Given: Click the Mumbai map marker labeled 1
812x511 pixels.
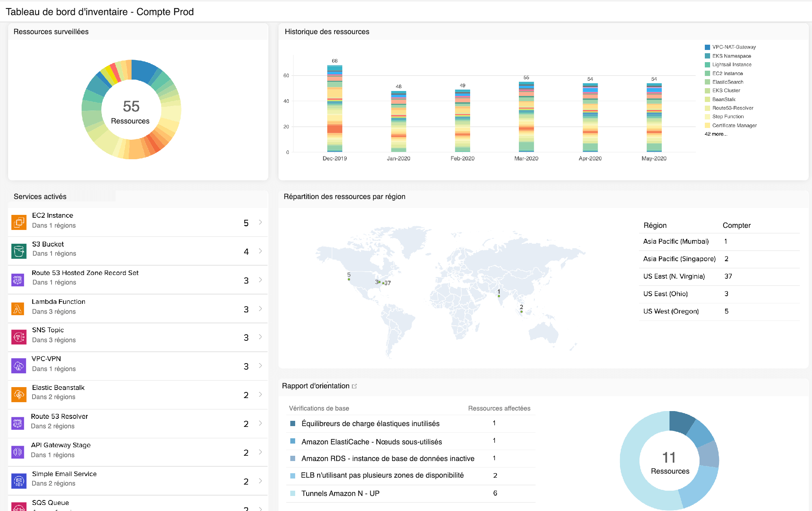Looking at the screenshot, I should (499, 296).
